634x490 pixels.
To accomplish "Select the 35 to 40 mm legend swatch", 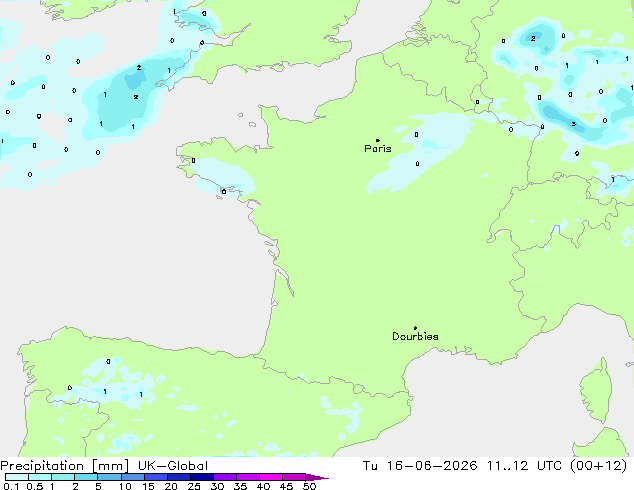I will coord(247,477).
